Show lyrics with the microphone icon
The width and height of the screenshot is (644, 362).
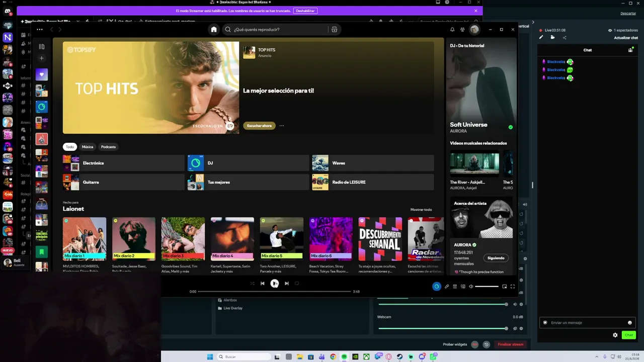tap(447, 287)
